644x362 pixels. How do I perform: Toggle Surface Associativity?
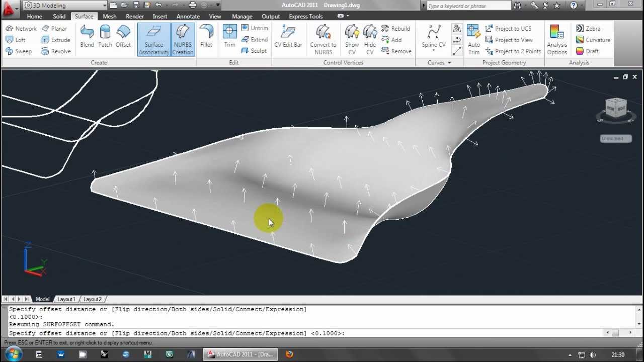154,40
